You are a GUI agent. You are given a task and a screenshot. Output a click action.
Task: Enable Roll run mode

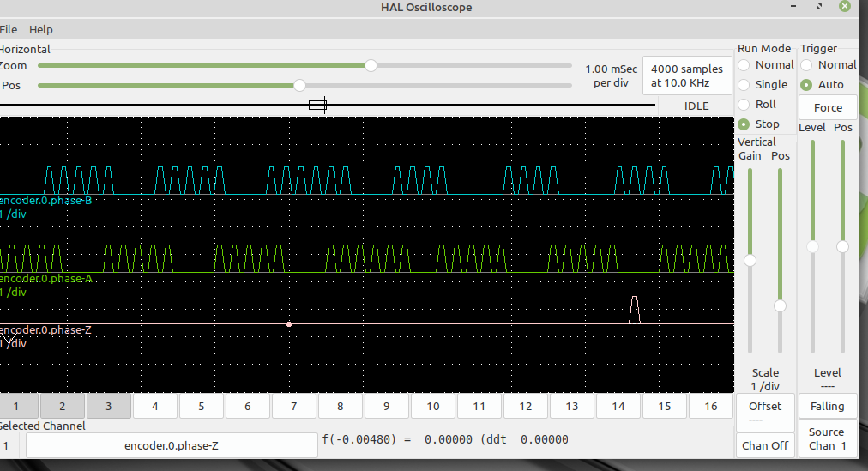coord(744,105)
